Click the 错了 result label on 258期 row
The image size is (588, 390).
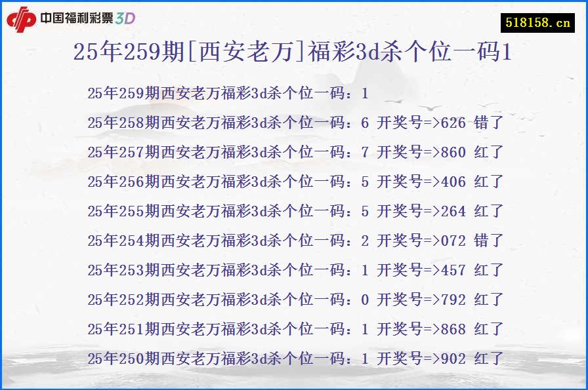coord(489,123)
